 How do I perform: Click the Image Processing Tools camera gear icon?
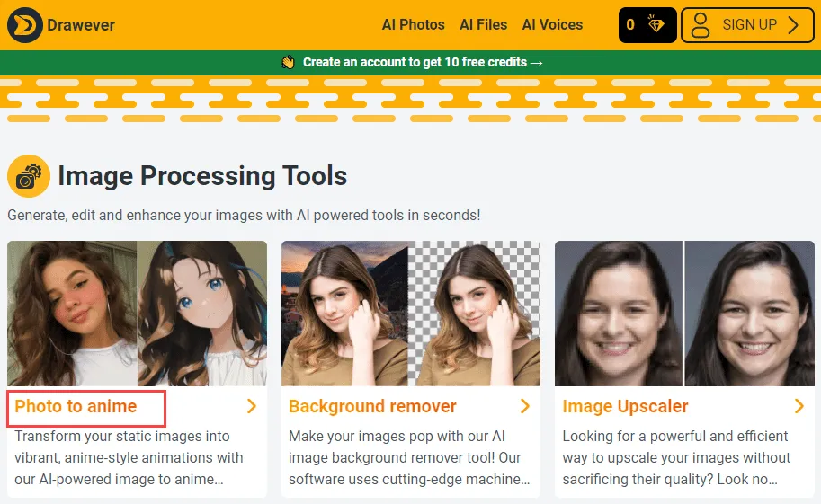click(x=28, y=176)
